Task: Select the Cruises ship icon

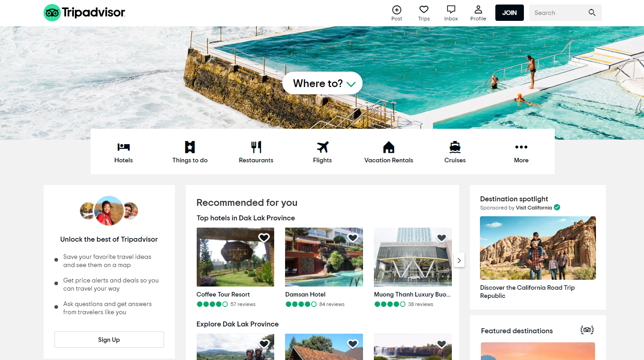Action: point(455,147)
